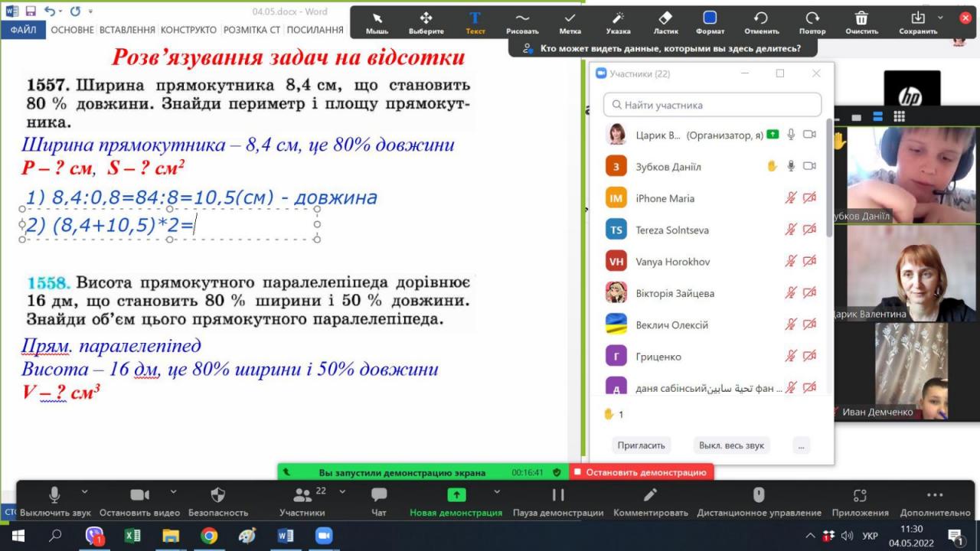
Task: Switch to the ВСТАВЛЕННЯ ribbon tab
Action: click(x=126, y=30)
